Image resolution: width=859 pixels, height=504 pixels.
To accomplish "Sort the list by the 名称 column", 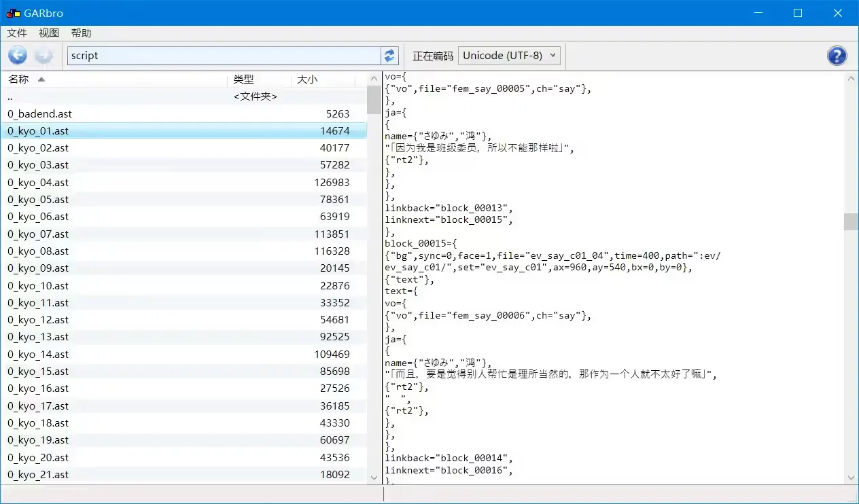I will click(114, 79).
